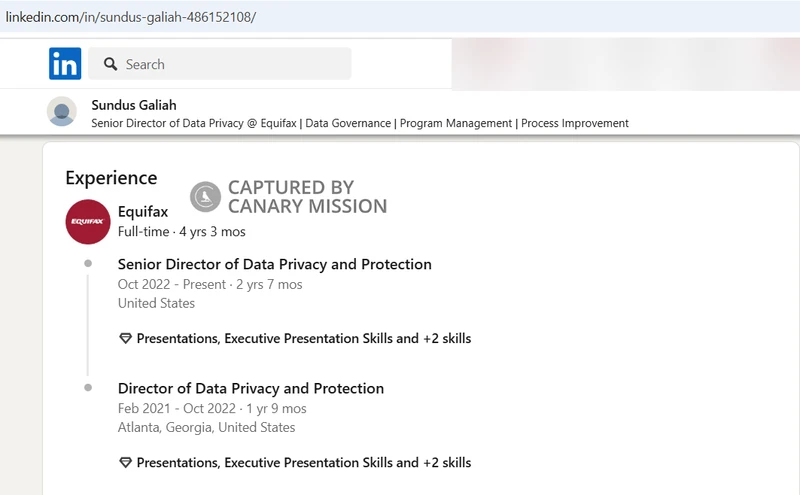The width and height of the screenshot is (800, 495).
Task: Click diamond skills icon under Director role
Action: [x=125, y=463]
